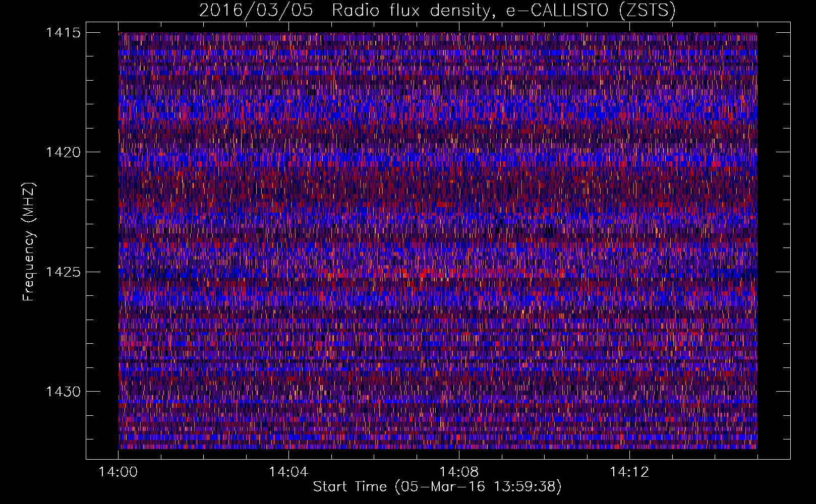Click the 1430 frequency tick label
The height and width of the screenshot is (504, 816).
click(63, 392)
